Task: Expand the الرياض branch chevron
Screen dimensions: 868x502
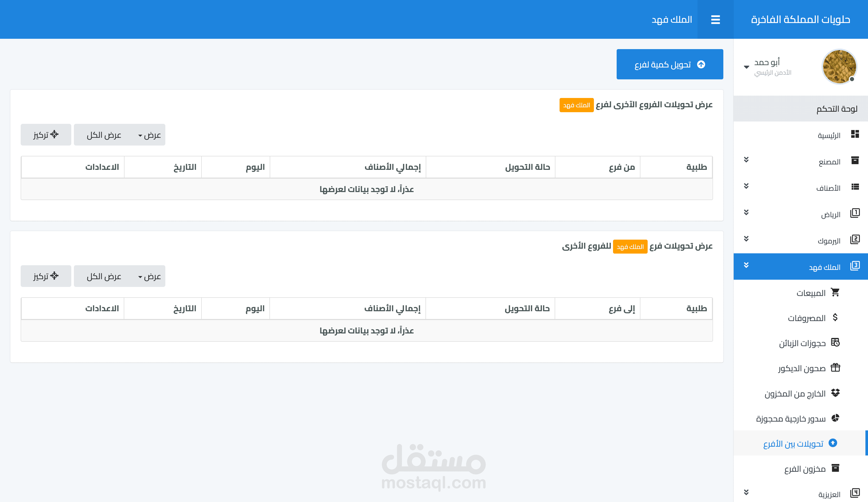Action: (746, 212)
